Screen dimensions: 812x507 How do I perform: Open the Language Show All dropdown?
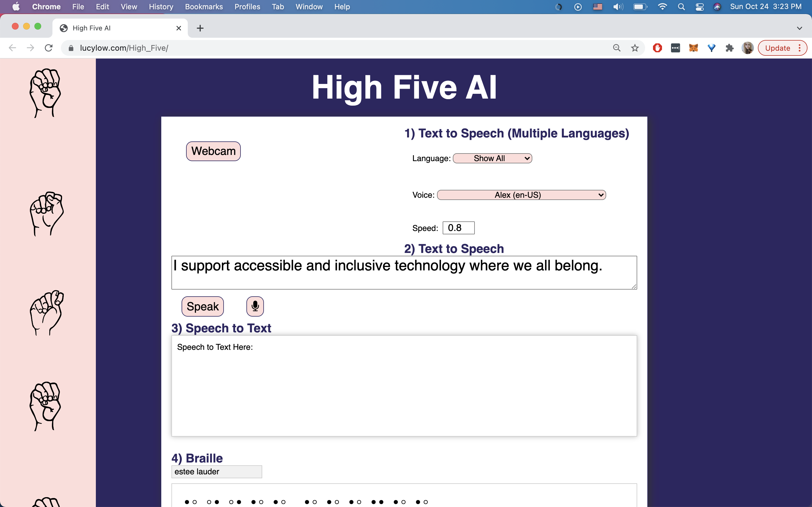492,158
